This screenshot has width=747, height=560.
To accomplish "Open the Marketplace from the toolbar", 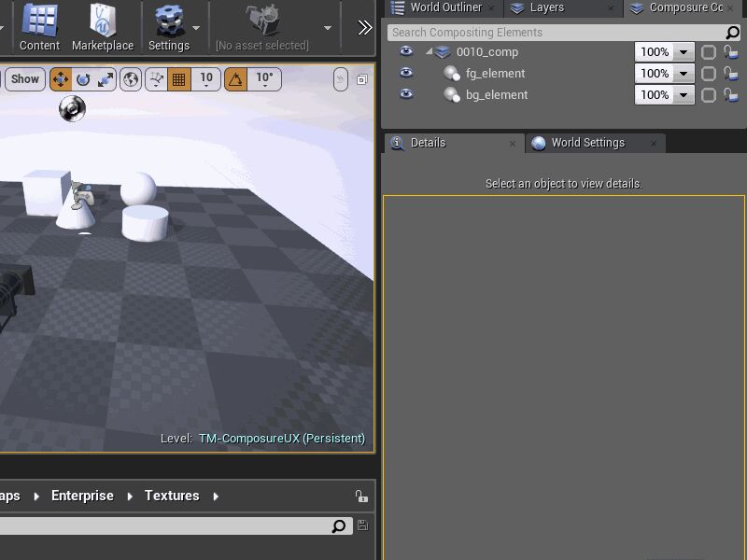I will (x=103, y=27).
